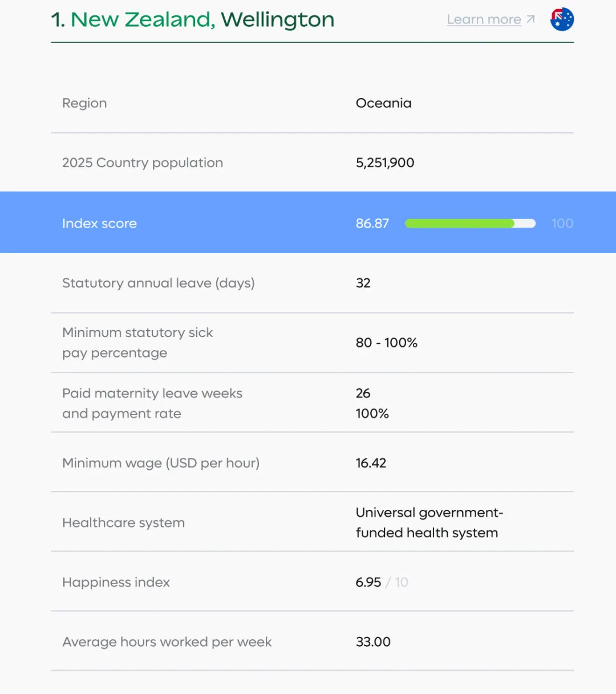The height and width of the screenshot is (694, 616).
Task: Click the New Zealand, Wellington heading
Action: click(193, 19)
